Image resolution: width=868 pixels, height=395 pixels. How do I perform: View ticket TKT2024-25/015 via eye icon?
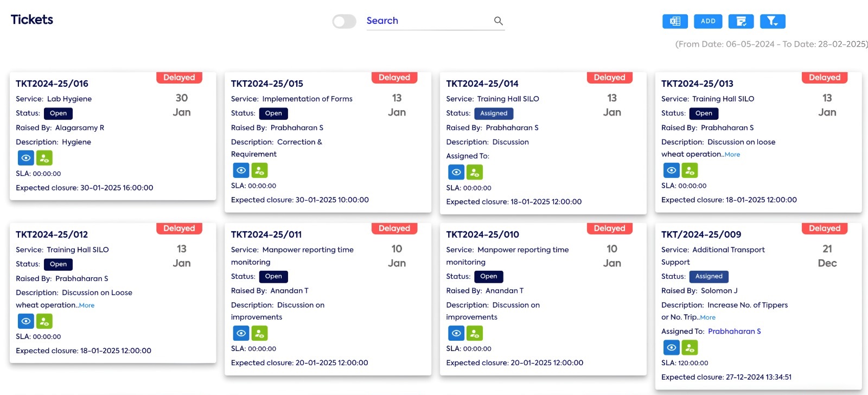click(241, 170)
